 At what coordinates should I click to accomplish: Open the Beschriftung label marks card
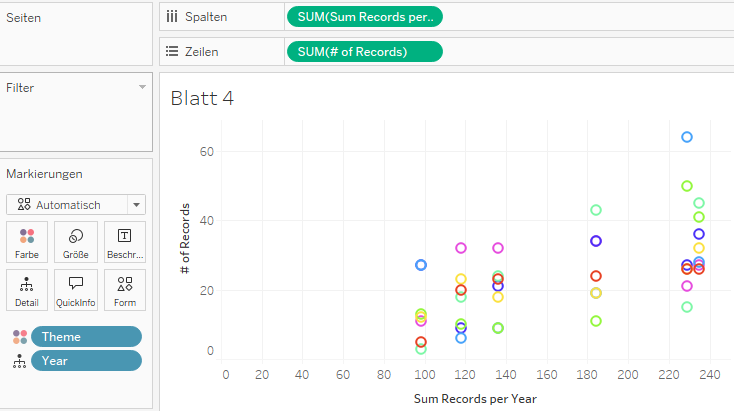(125, 243)
